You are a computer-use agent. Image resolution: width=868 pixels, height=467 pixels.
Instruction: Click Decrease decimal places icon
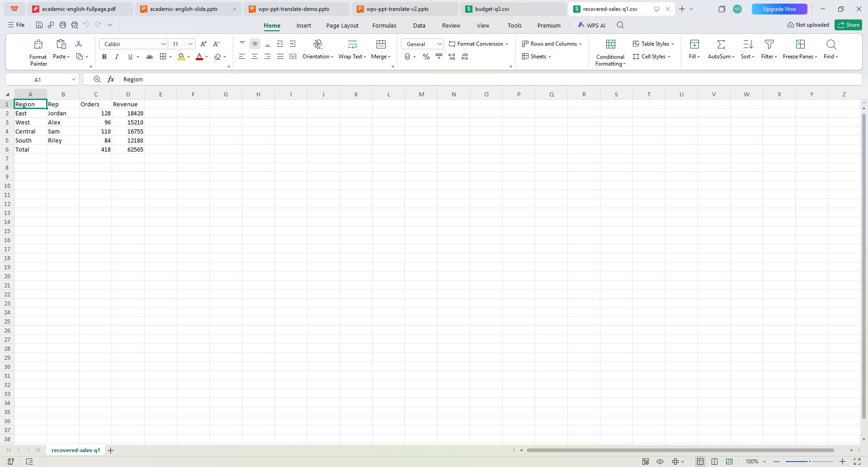[465, 57]
